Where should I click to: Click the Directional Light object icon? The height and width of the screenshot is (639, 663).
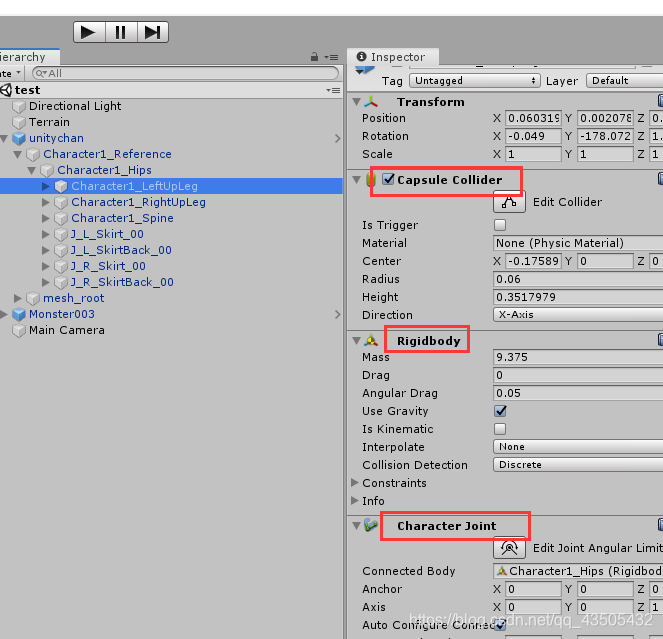pyautogui.click(x=19, y=106)
